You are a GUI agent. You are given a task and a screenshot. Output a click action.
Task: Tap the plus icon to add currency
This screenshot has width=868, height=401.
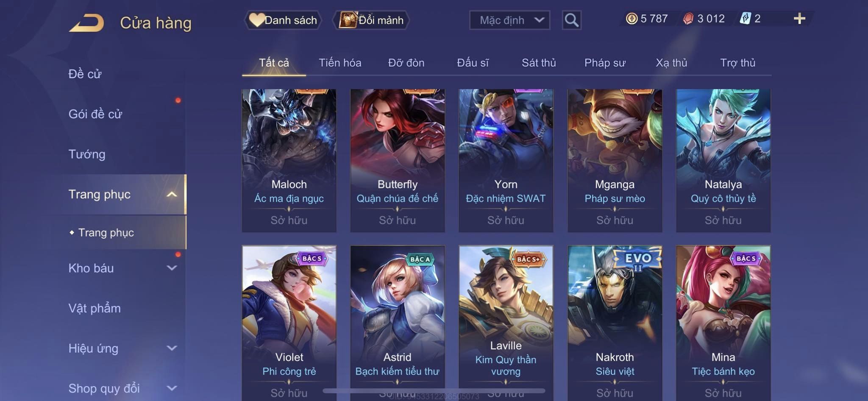click(799, 19)
